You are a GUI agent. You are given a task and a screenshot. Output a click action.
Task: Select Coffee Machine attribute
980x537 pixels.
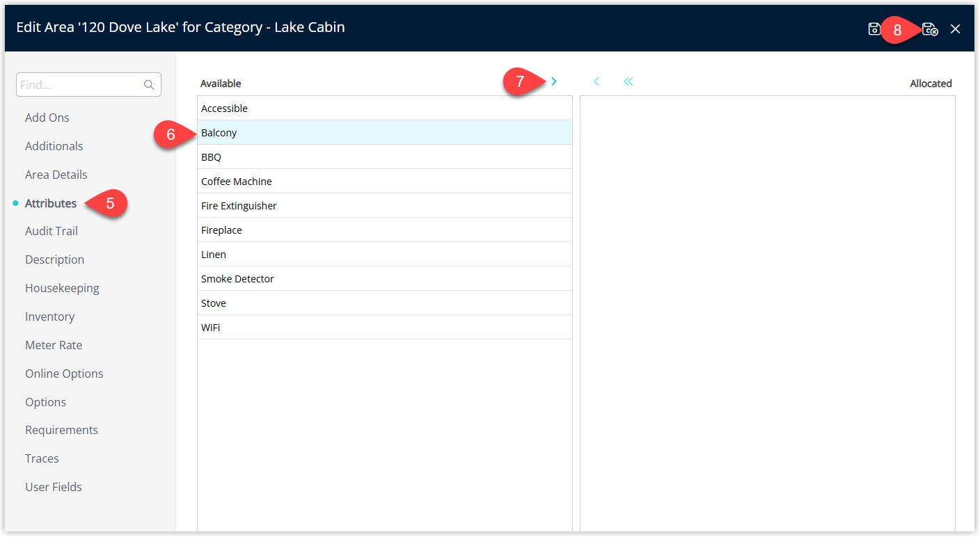(385, 182)
